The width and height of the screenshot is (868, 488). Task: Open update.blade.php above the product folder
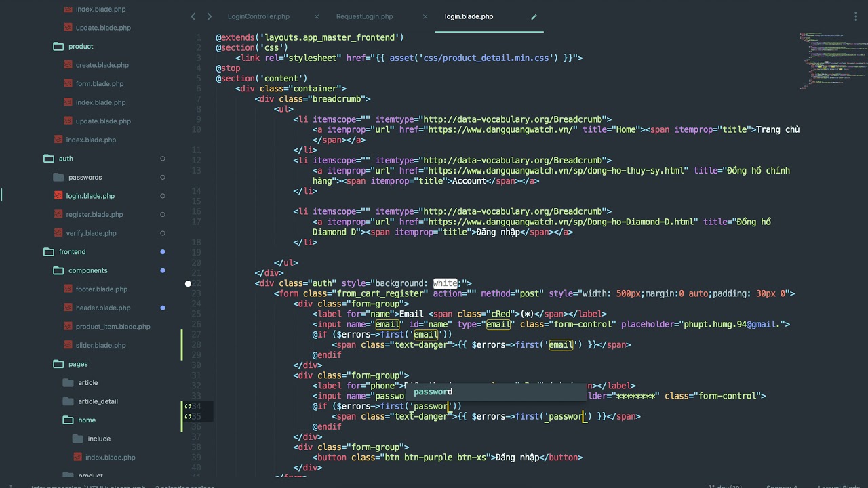pyautogui.click(x=103, y=28)
